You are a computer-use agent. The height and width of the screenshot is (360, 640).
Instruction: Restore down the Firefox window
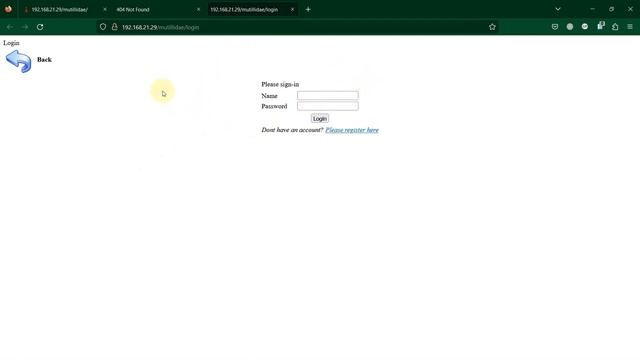tap(611, 9)
